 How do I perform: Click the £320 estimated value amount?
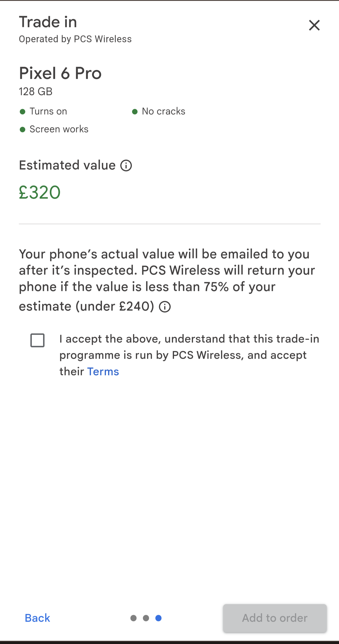40,192
